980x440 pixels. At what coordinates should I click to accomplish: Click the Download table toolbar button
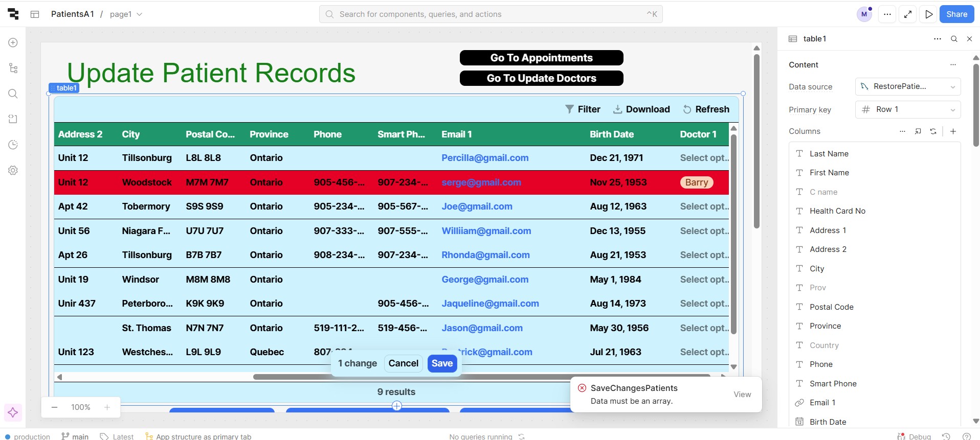(641, 109)
